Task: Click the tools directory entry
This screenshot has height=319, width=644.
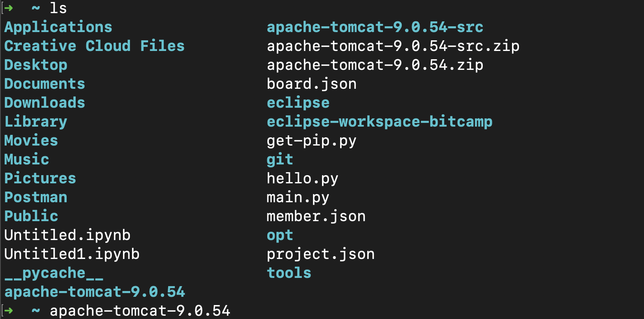Action: pos(289,273)
